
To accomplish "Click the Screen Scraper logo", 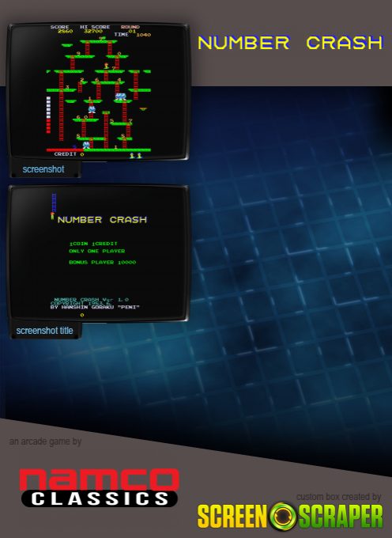I will point(290,516).
